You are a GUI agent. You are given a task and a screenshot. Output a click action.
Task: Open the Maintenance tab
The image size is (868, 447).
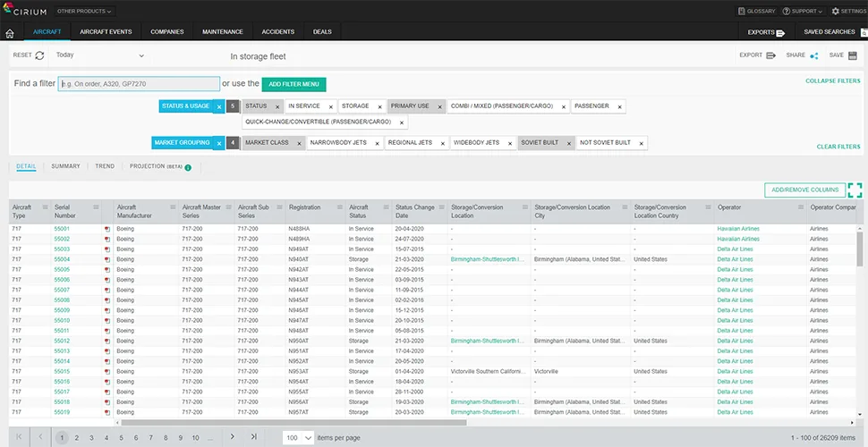[x=223, y=31]
